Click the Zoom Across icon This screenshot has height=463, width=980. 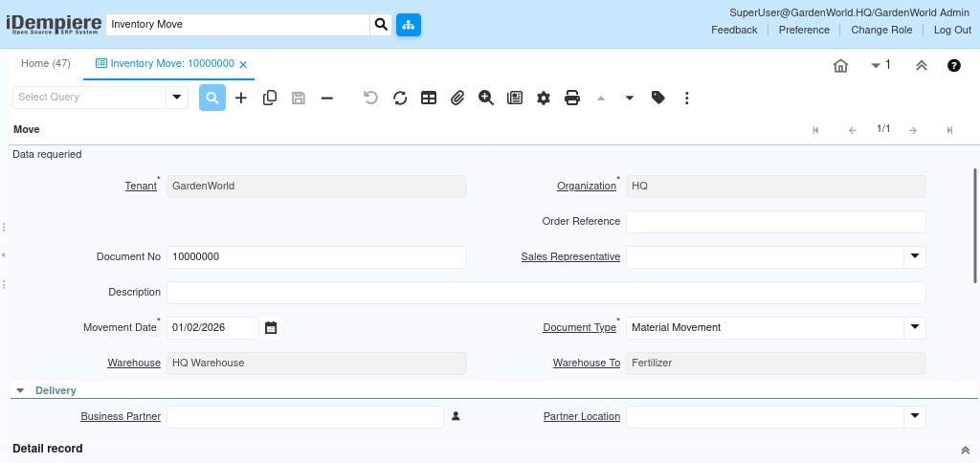[x=486, y=98]
